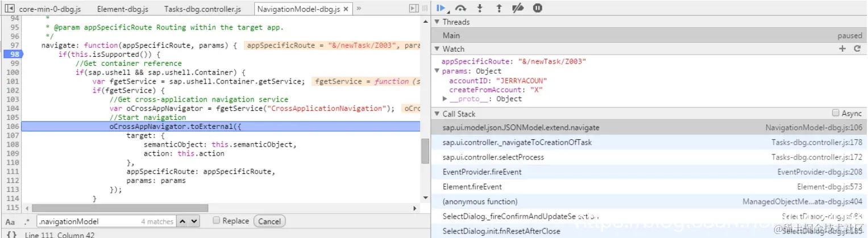Click the code editor horizontal scrollbar thumb
The width and height of the screenshot is (868, 238).
[119, 208]
